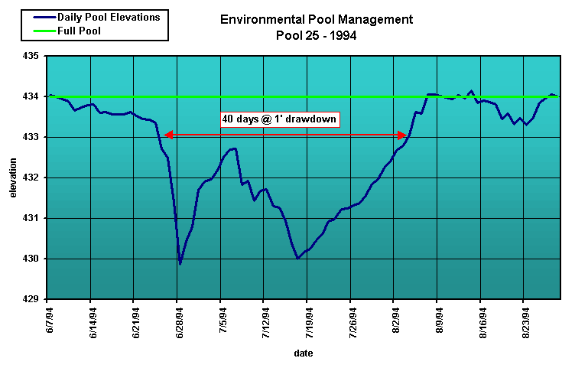Select the dark blue legend line sample
Viewport: 588px width, 368px height.
pos(44,18)
